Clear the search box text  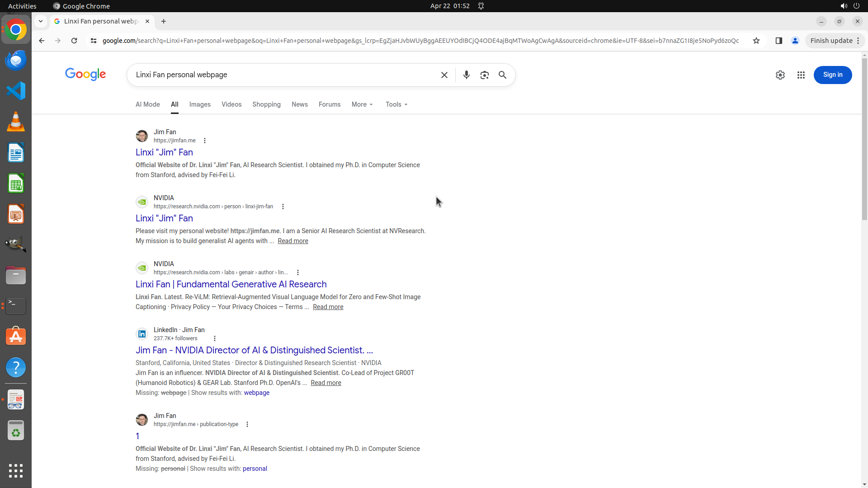click(x=444, y=75)
